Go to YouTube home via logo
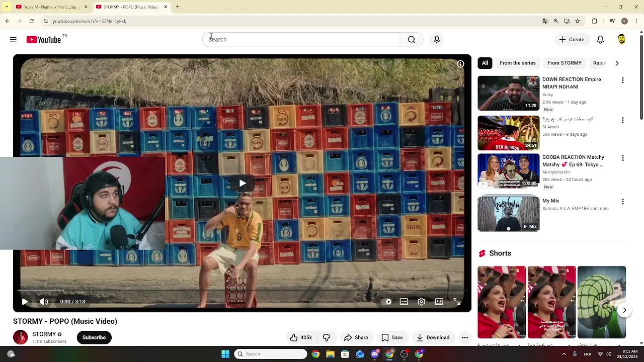The image size is (644, 362). (x=44, y=40)
